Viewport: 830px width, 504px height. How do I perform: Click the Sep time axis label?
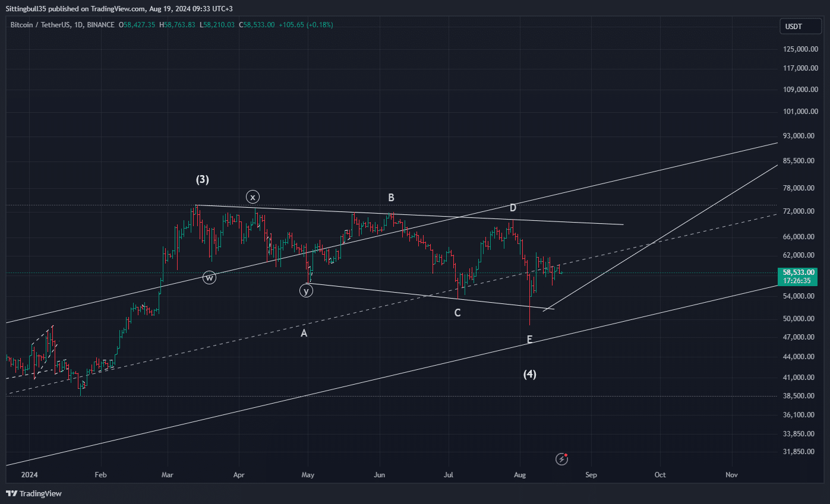591,475
